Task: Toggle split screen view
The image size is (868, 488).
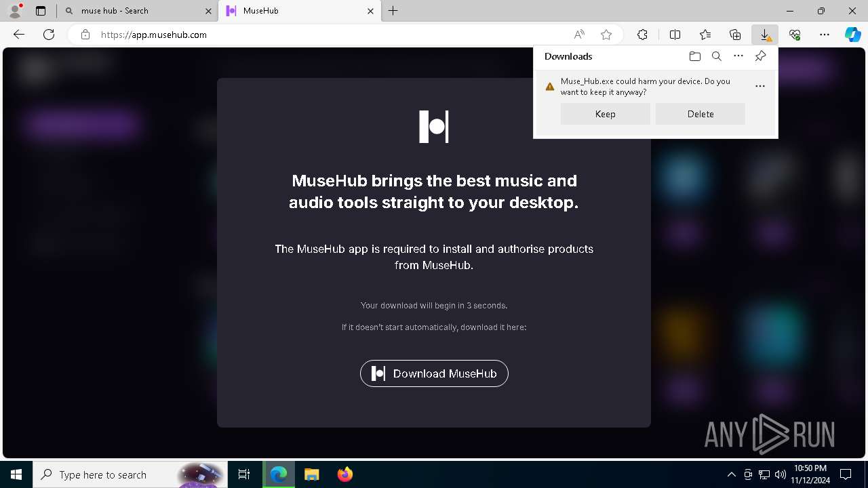Action: coord(675,35)
